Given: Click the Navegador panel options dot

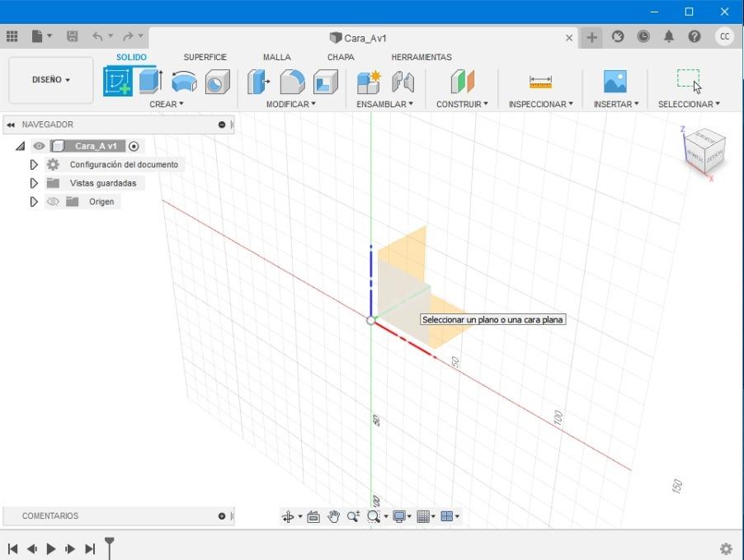Looking at the screenshot, I should (222, 125).
